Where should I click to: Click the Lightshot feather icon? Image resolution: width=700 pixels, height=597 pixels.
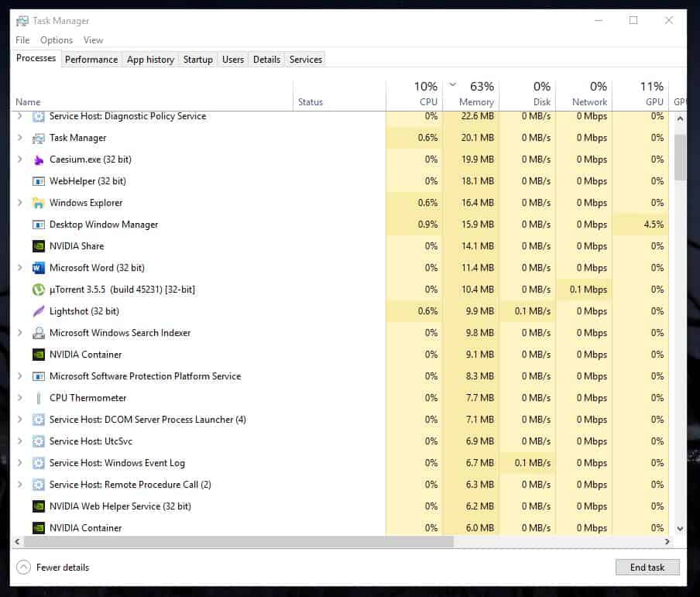[39, 311]
